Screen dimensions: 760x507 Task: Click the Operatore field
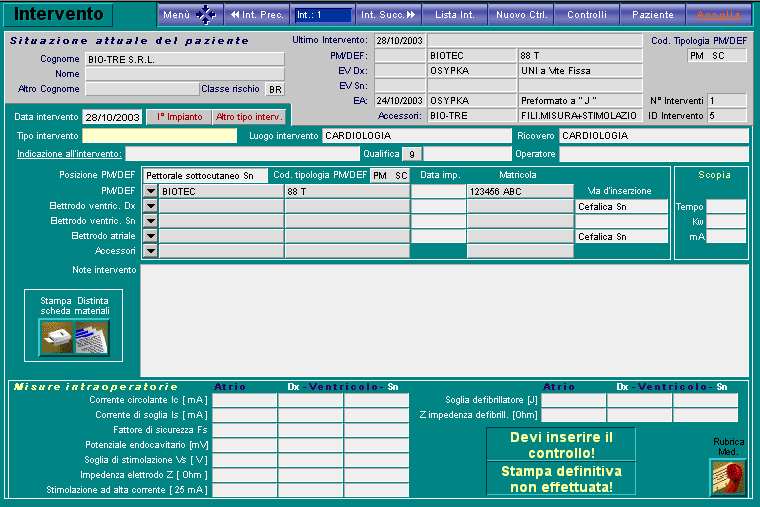pyautogui.click(x=654, y=154)
